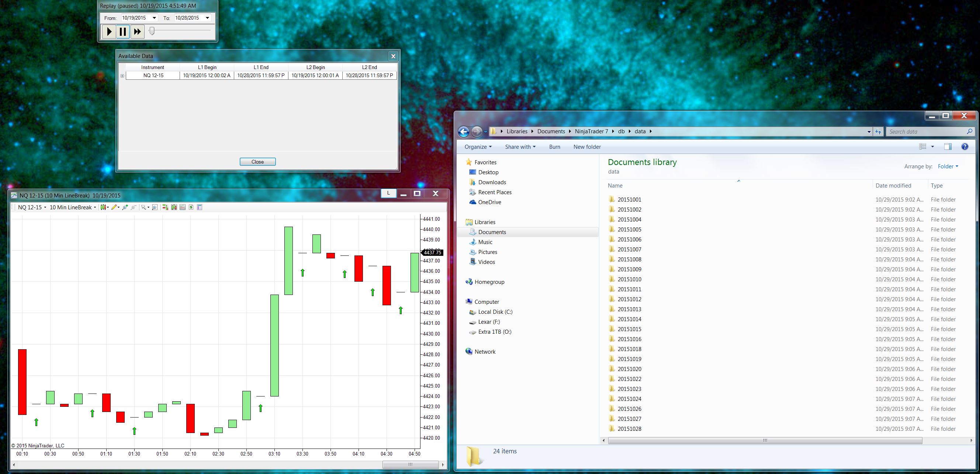Click Close in Available Data dialog
This screenshot has width=980, height=474.
click(257, 162)
